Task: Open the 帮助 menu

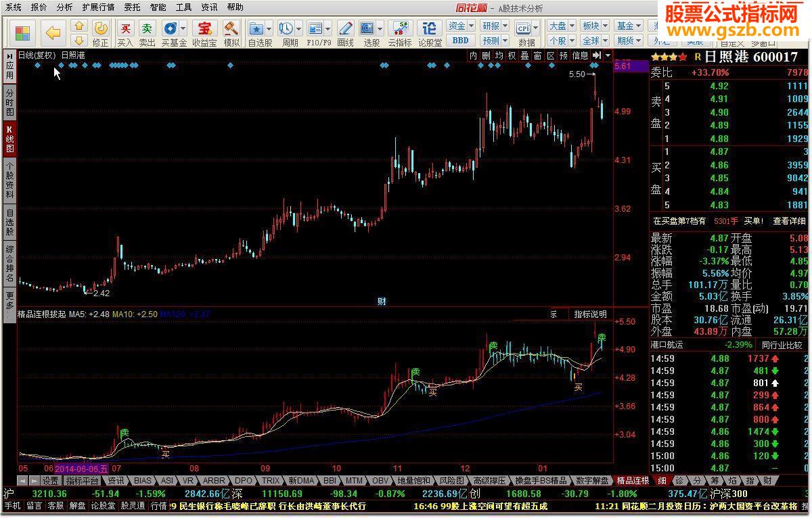Action: pyautogui.click(x=235, y=7)
